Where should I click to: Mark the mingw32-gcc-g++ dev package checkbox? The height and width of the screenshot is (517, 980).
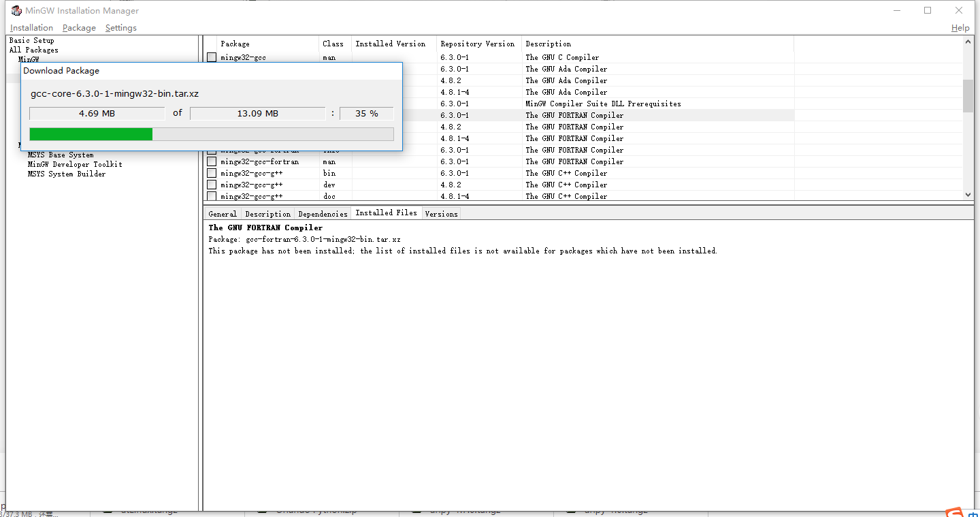pyautogui.click(x=212, y=185)
